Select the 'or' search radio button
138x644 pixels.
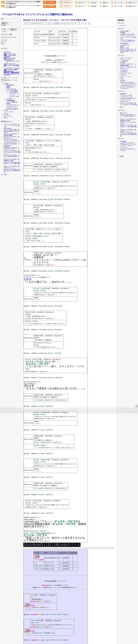[x=8, y=29]
